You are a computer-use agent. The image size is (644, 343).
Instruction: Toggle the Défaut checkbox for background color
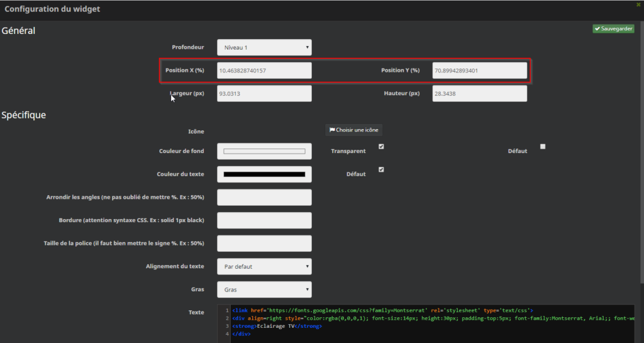pyautogui.click(x=543, y=147)
